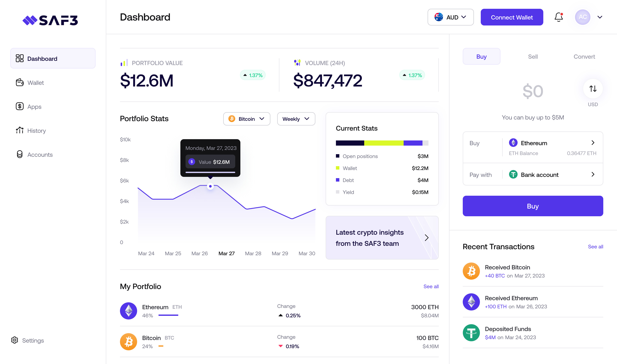Click Ethereum icon in Buy selector
617x364 pixels.
[x=513, y=143]
